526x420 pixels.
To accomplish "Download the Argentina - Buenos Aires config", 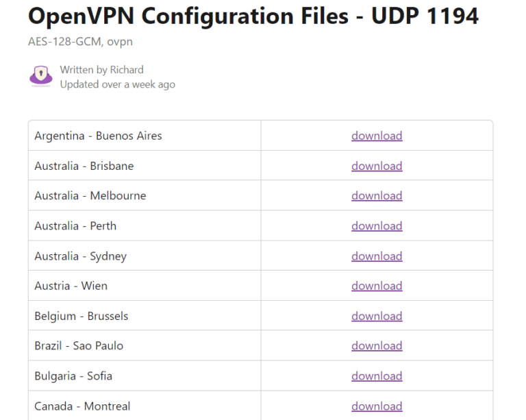I will coord(377,136).
